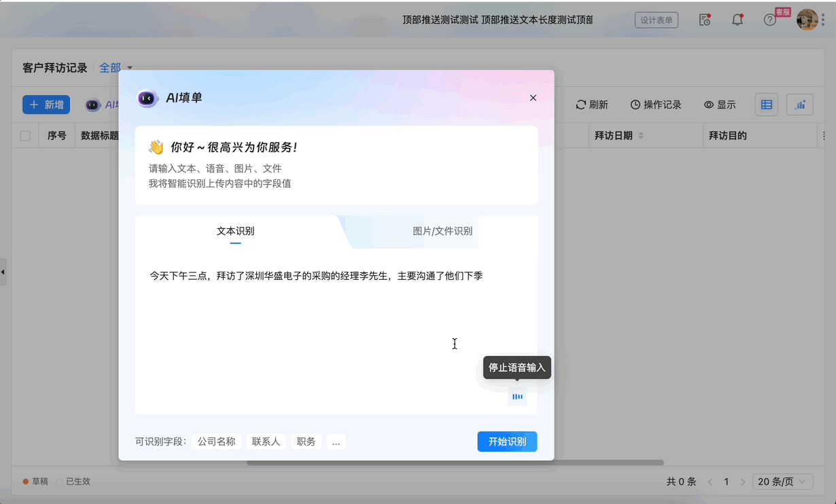Viewport: 836px width, 504px height.
Task: Open the scheduled tasks document icon
Action: [705, 20]
